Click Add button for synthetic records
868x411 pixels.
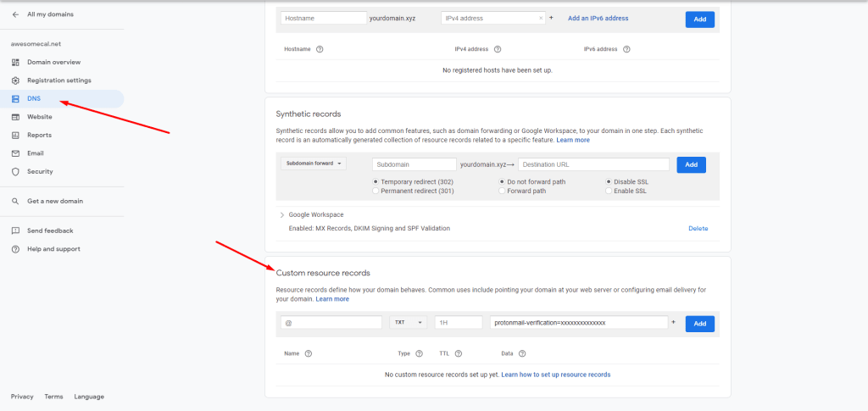click(x=691, y=164)
